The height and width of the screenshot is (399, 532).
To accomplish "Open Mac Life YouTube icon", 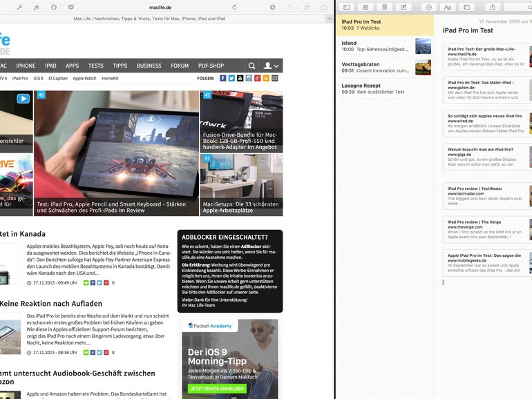I will point(240,78).
